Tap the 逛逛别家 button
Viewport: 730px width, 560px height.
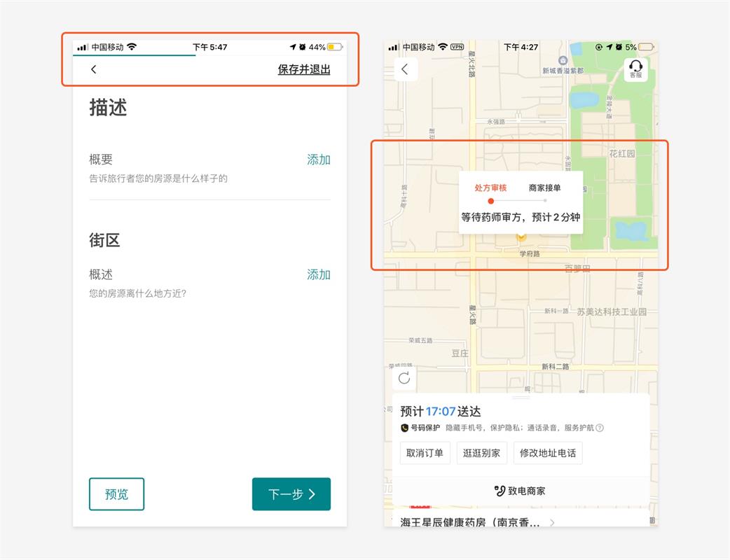pos(482,453)
